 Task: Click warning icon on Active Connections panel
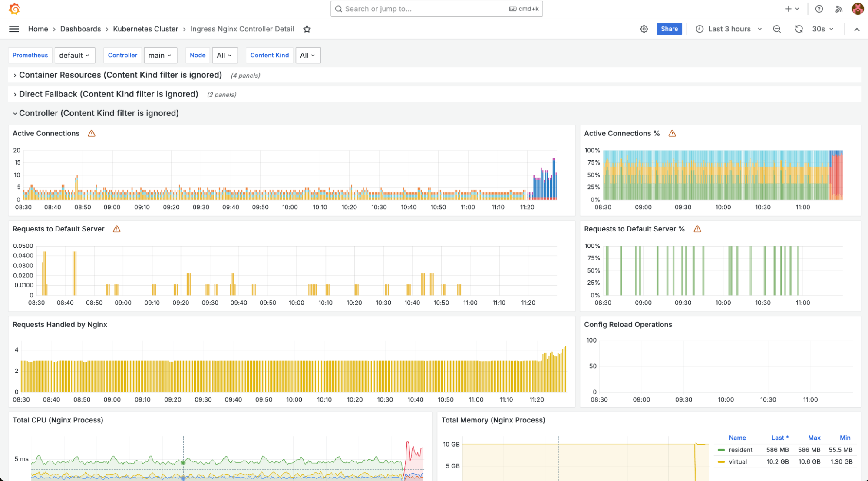pos(92,134)
